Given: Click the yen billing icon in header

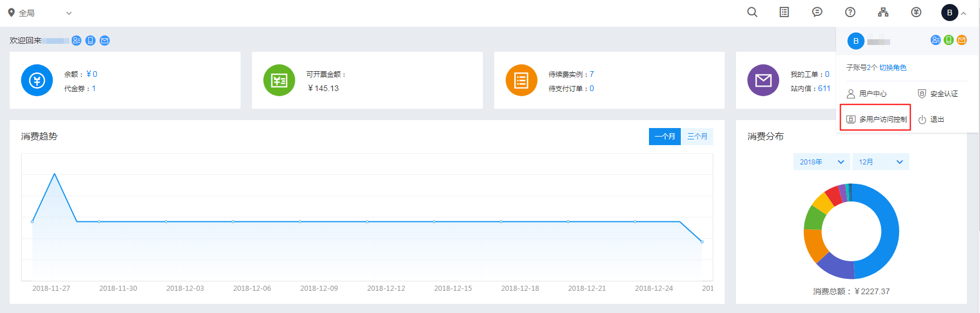Looking at the screenshot, I should (x=916, y=13).
